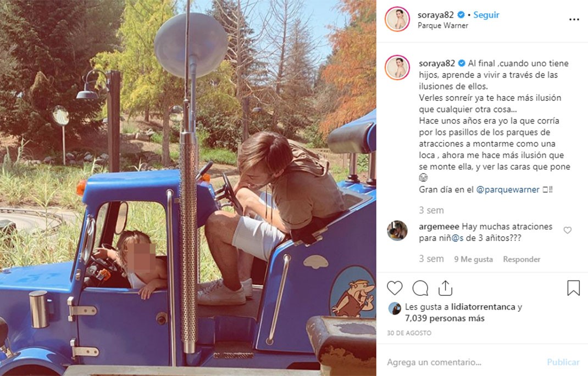The width and height of the screenshot is (588, 376).
Task: Open the Parque Warner location link
Action: point(443,25)
